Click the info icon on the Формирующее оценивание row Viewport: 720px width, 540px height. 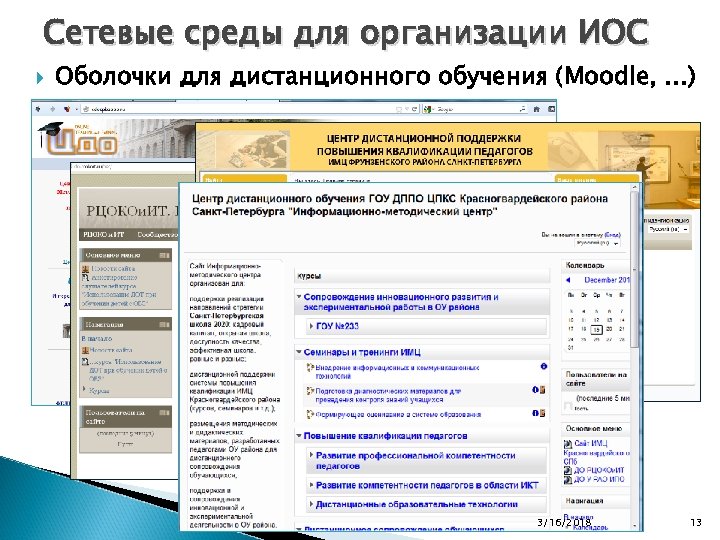(535, 413)
